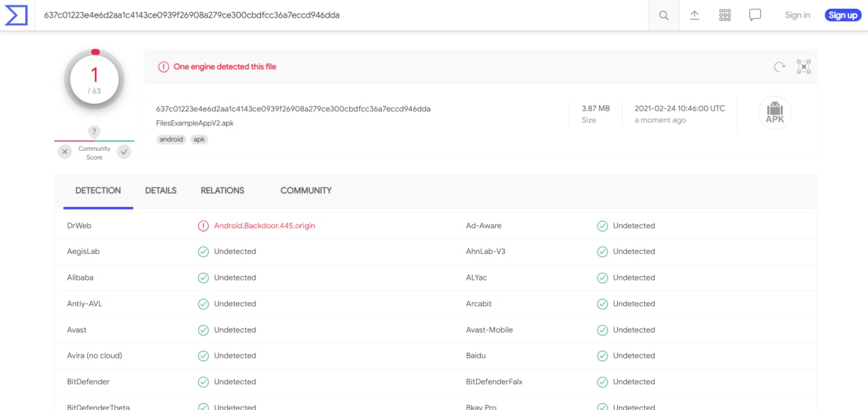Screen dimensions: 868x410
Task: Click the red alert icon beside DrWeb result
Action: pyautogui.click(x=203, y=226)
